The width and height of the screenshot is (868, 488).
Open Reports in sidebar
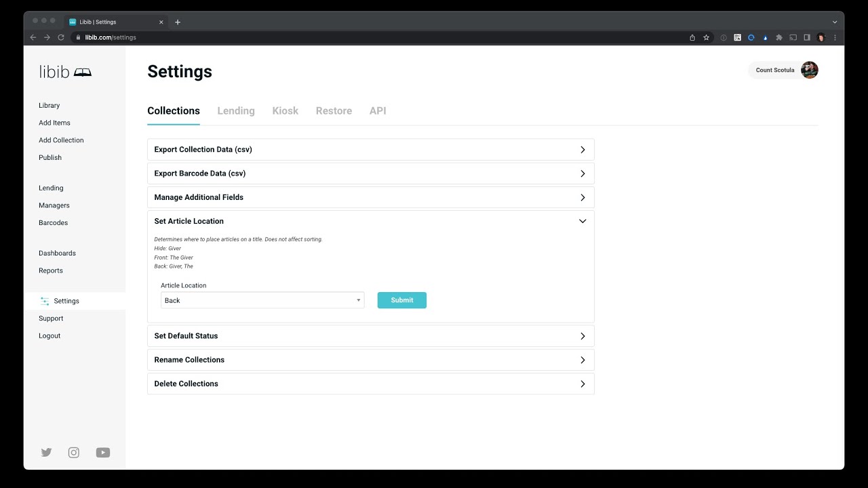click(51, 270)
